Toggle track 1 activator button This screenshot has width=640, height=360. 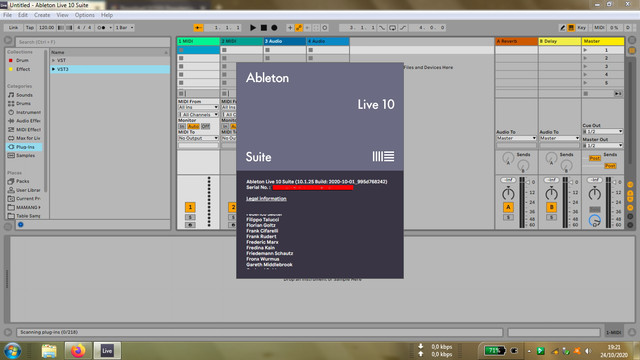190,207
